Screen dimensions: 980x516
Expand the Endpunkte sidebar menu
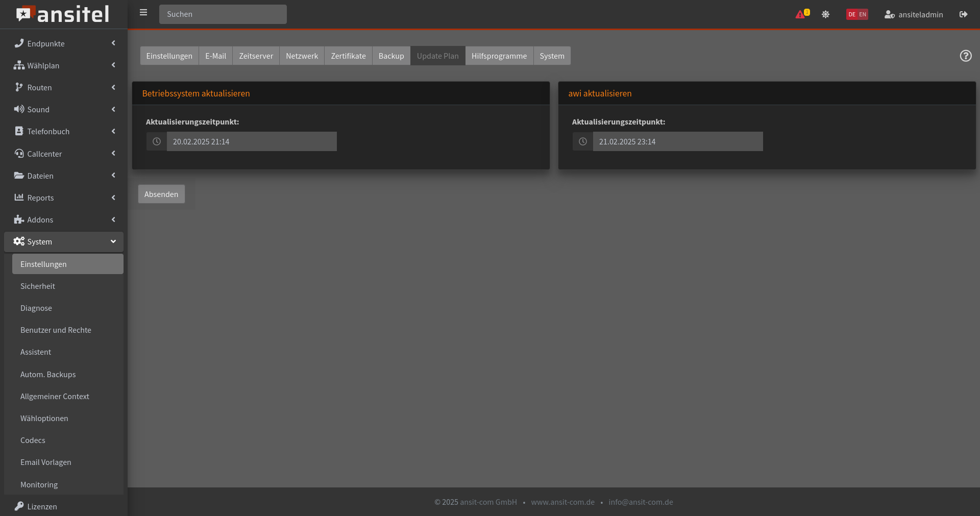(x=64, y=43)
